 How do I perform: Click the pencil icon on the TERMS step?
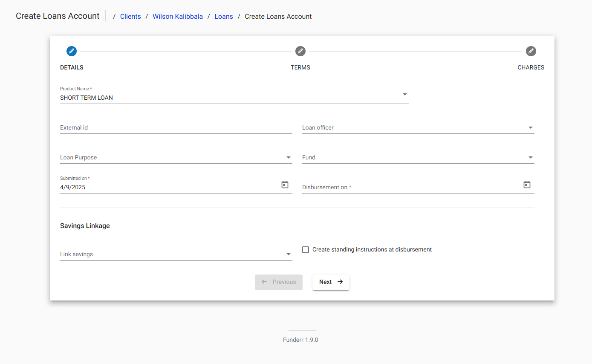click(x=300, y=51)
